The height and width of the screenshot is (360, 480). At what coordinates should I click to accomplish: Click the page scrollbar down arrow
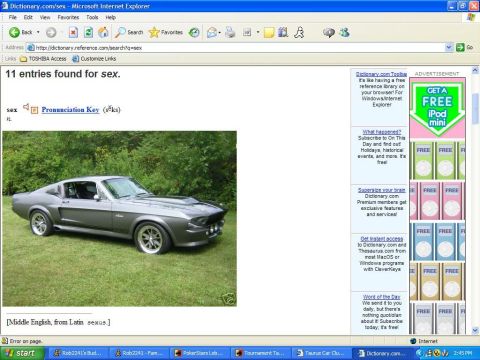tap(475, 330)
